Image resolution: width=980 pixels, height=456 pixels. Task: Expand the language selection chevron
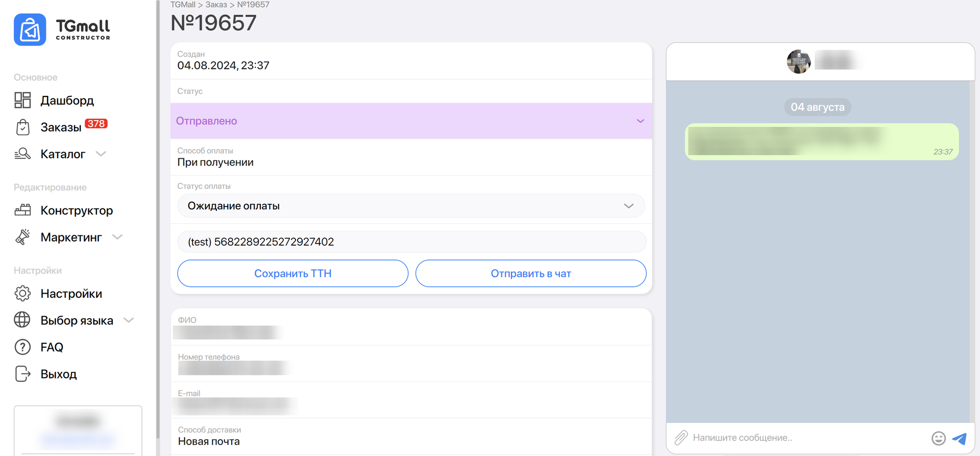[129, 320]
